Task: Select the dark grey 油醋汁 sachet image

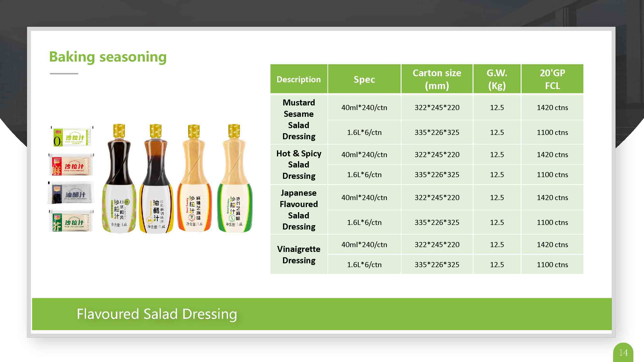Action: pos(71,193)
